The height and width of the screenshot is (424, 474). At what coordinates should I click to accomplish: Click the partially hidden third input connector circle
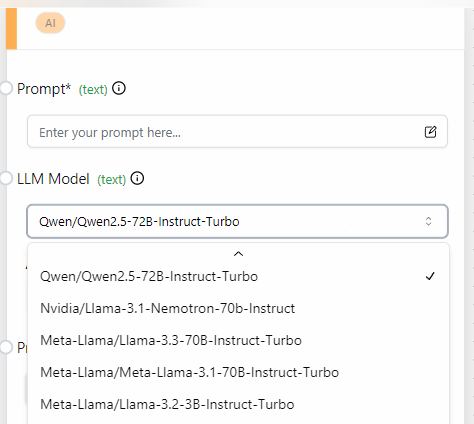pyautogui.click(x=6, y=347)
